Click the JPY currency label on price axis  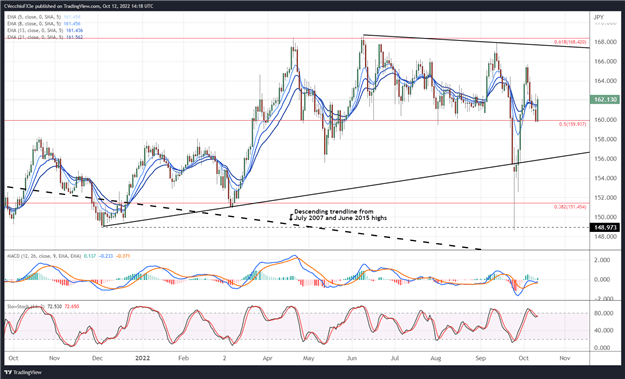599,17
